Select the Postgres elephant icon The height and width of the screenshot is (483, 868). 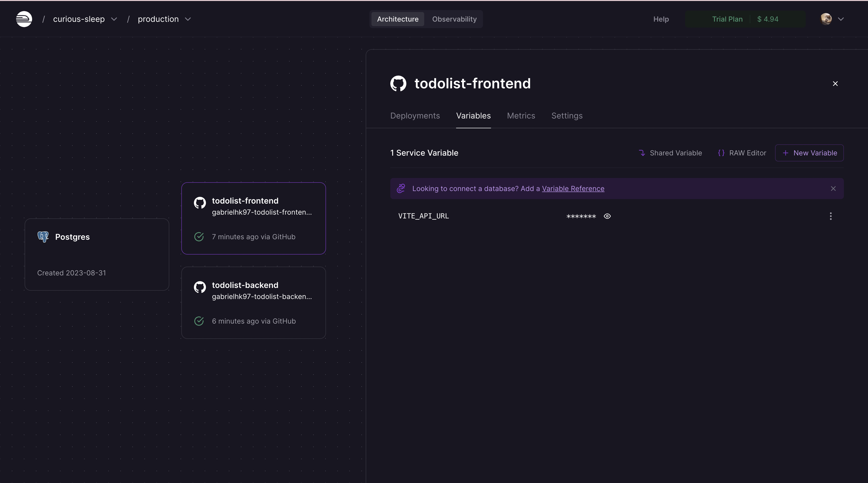coord(43,237)
